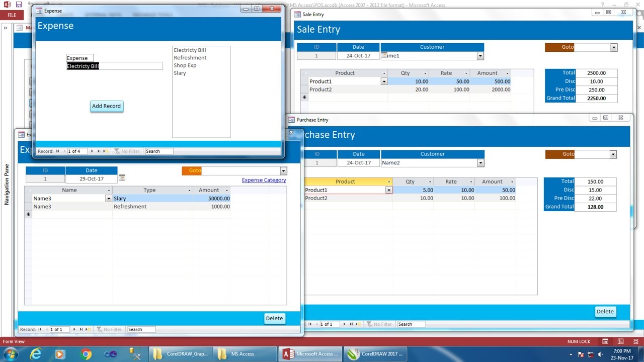Go to next record in Expense window
Viewport: 644px width, 362px height.
coord(92,151)
